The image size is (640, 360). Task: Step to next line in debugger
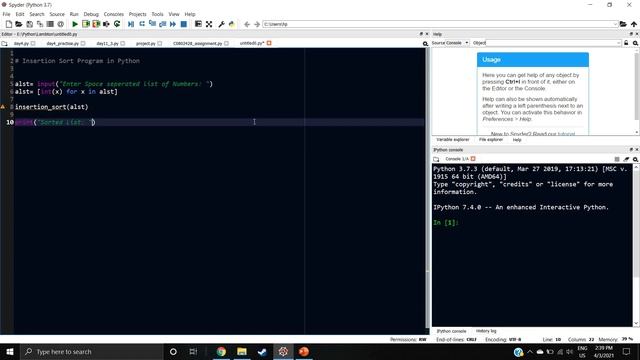(142, 24)
